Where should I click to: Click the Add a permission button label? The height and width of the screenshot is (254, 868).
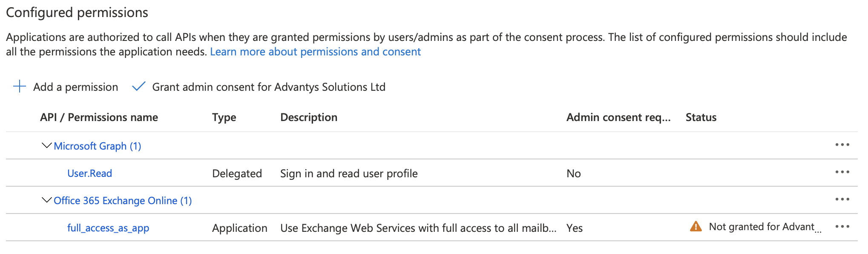[x=75, y=87]
